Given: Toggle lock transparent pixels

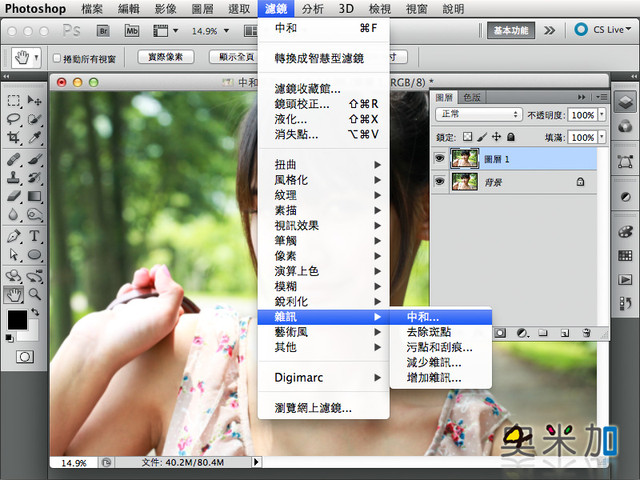Looking at the screenshot, I should [467, 137].
